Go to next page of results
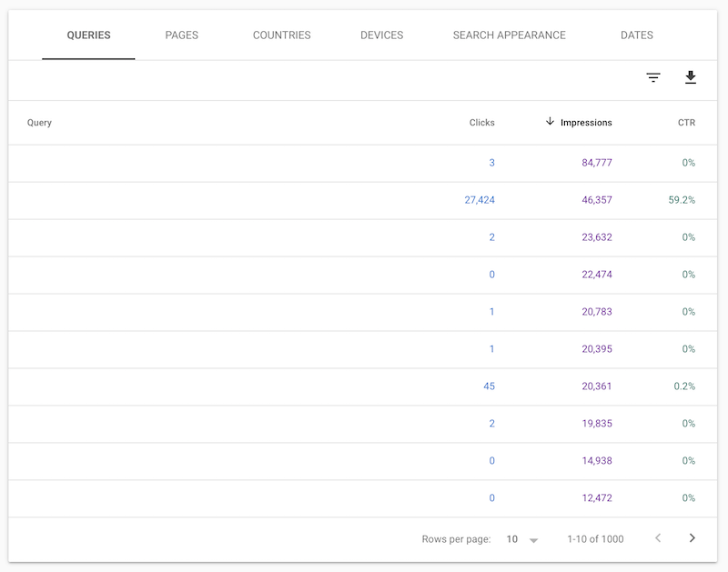The height and width of the screenshot is (572, 728). [x=692, y=538]
